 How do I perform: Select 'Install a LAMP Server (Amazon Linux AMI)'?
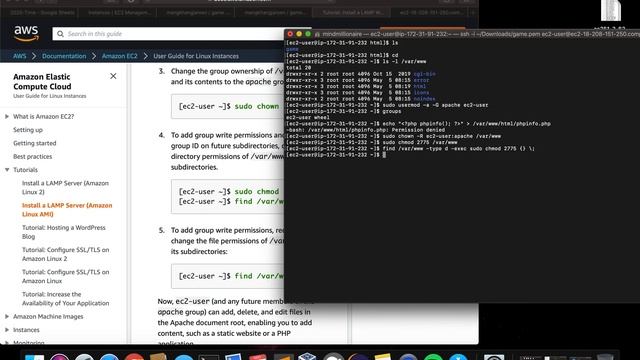[x=67, y=210]
